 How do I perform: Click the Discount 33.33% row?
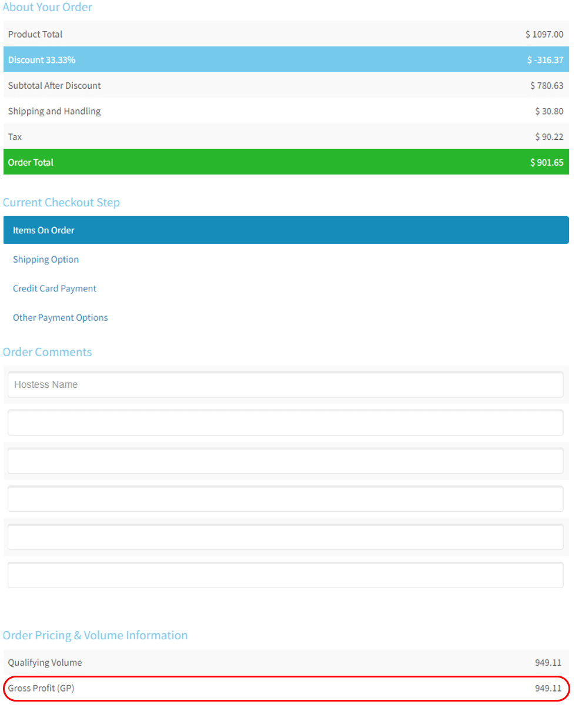tap(286, 59)
